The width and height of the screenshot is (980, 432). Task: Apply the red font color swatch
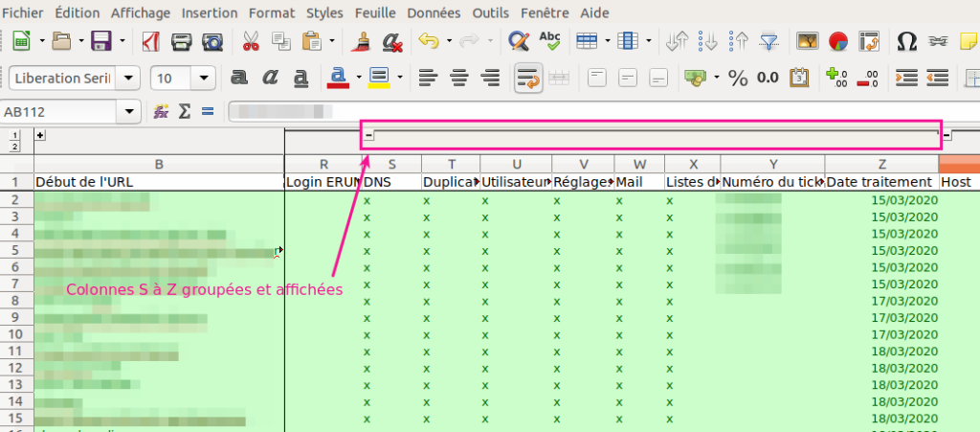tap(336, 78)
